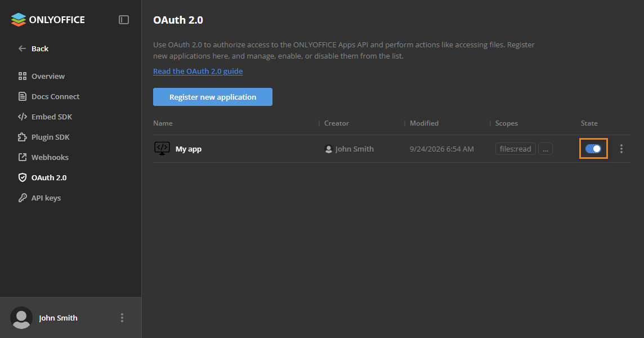Expand hidden scopes with the ellipsis tag
The height and width of the screenshot is (338, 644).
click(x=545, y=149)
